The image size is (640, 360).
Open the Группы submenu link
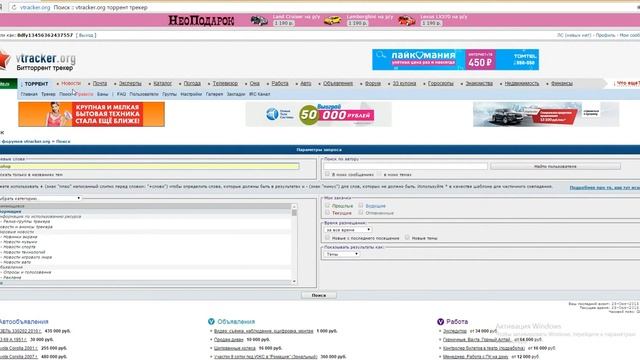(169, 94)
